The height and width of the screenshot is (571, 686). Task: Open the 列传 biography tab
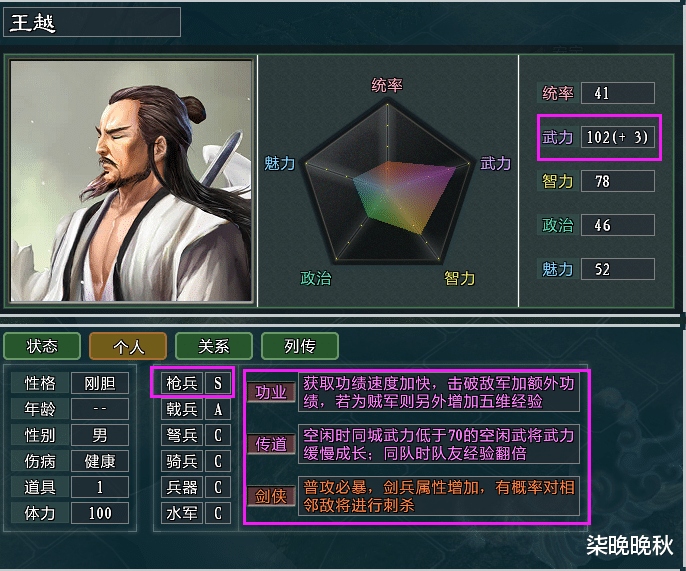point(300,346)
